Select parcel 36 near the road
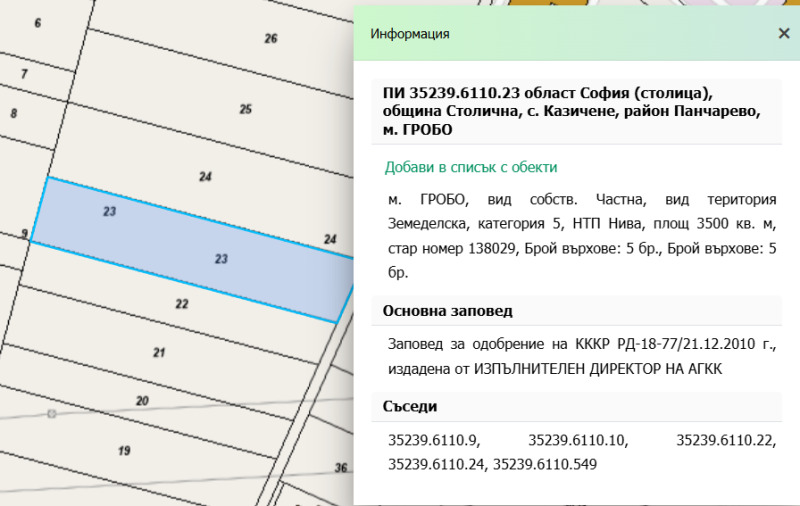Image resolution: width=800 pixels, height=506 pixels. (340, 468)
